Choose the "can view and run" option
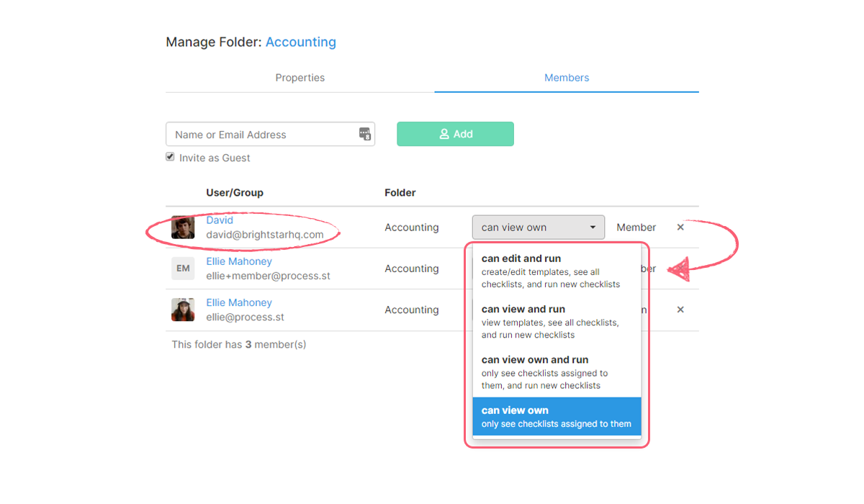The width and height of the screenshot is (864, 504). (557, 321)
